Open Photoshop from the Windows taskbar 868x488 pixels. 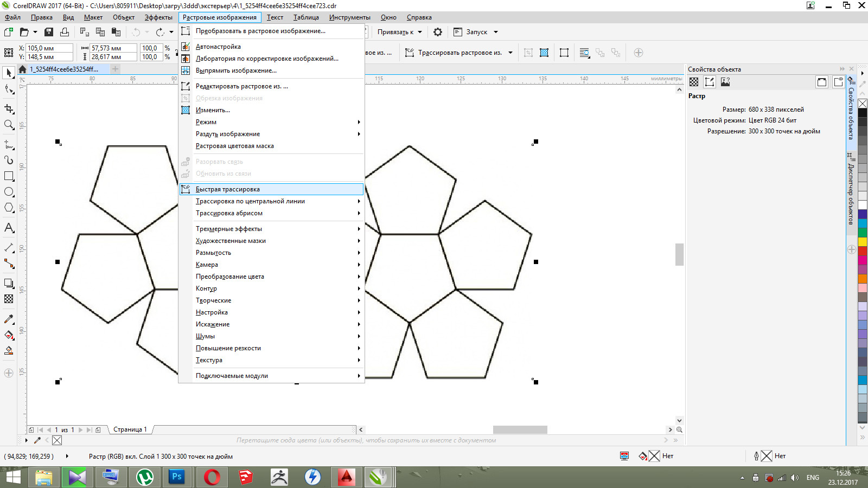(177, 477)
